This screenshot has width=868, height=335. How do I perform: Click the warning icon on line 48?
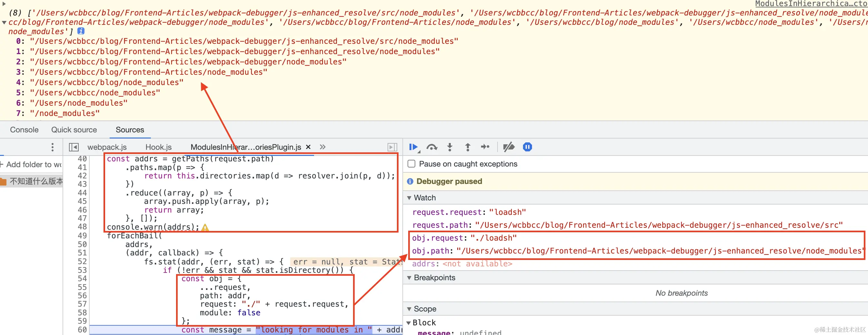coord(205,228)
